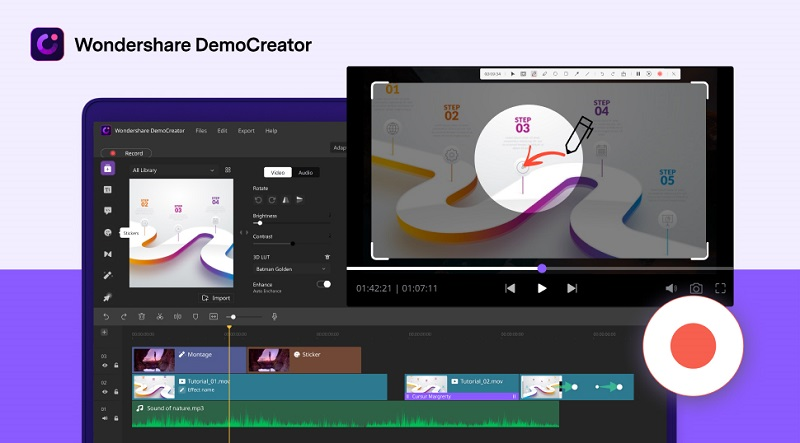The height and width of the screenshot is (443, 800).
Task: Add a new track with plus icon
Action: point(104,332)
